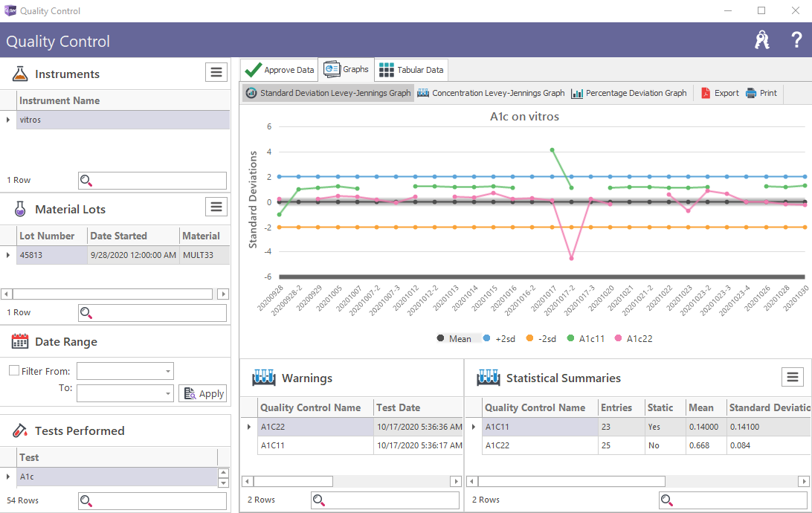This screenshot has width=812, height=513.
Task: Show the Concentration Levey-Jennings Graph
Action: point(491,93)
